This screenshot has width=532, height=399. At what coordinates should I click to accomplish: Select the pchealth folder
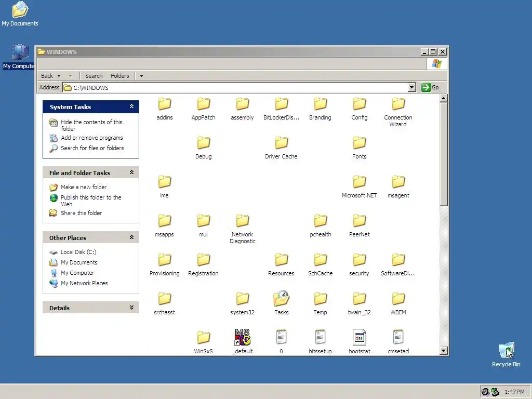(320, 225)
